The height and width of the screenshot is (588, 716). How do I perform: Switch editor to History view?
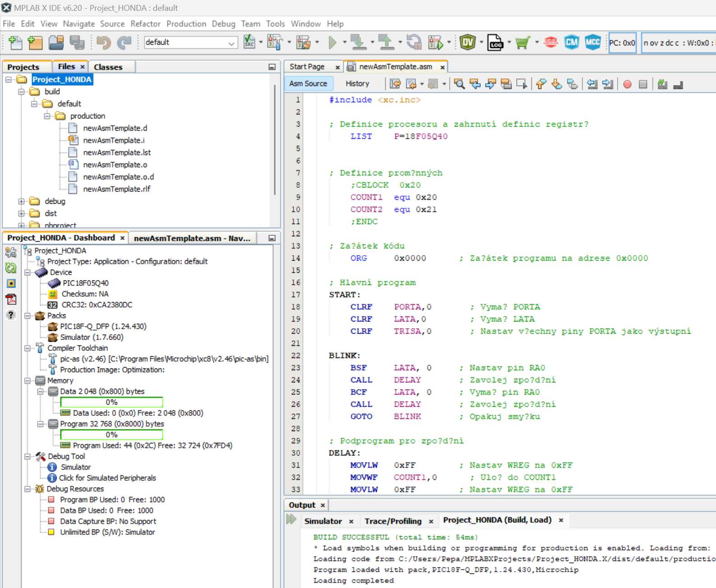pyautogui.click(x=357, y=84)
